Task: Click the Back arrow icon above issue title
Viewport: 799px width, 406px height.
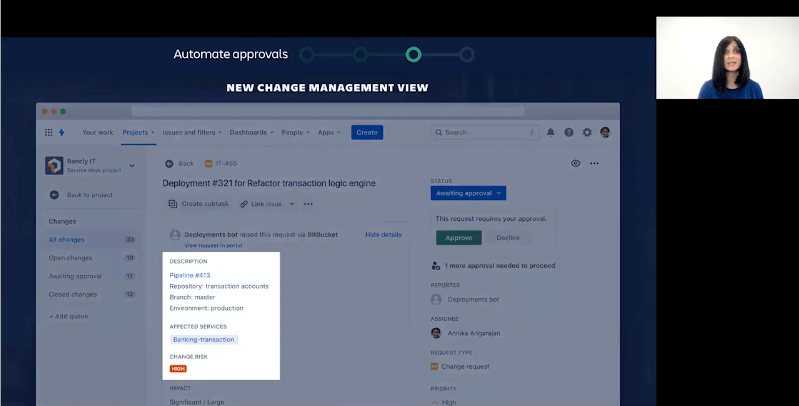Action: tap(170, 163)
